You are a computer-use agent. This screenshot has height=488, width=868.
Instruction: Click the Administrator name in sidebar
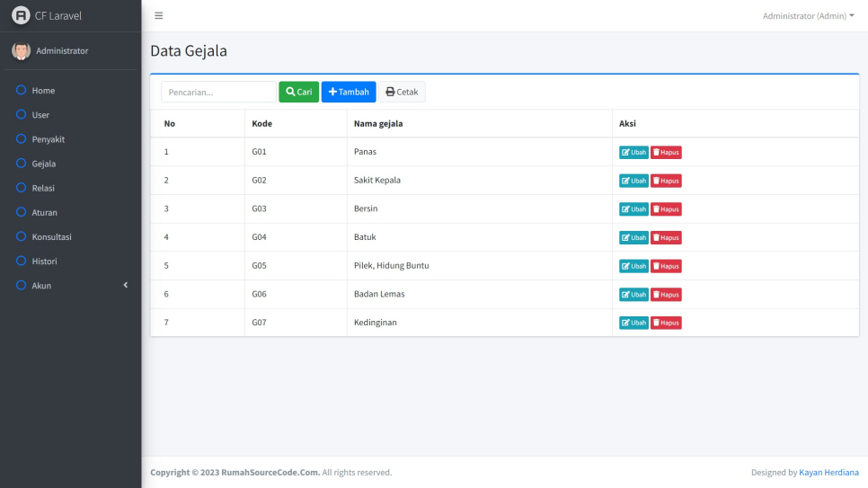tap(62, 50)
